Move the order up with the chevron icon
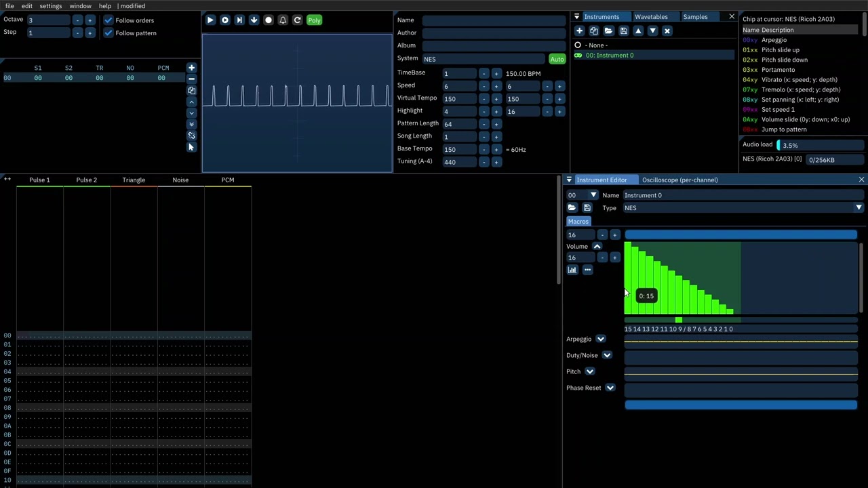 pyautogui.click(x=191, y=102)
